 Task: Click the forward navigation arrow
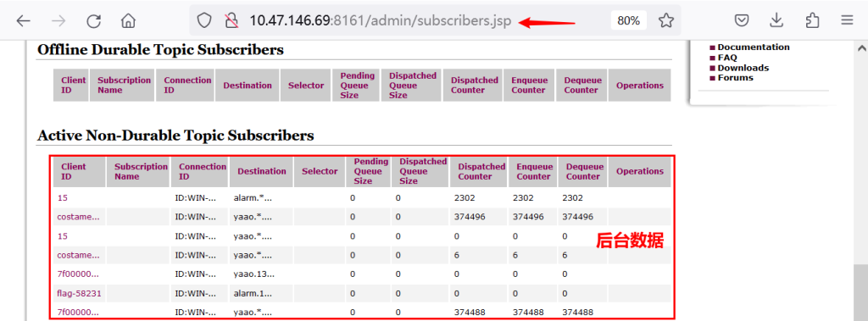pos(58,21)
